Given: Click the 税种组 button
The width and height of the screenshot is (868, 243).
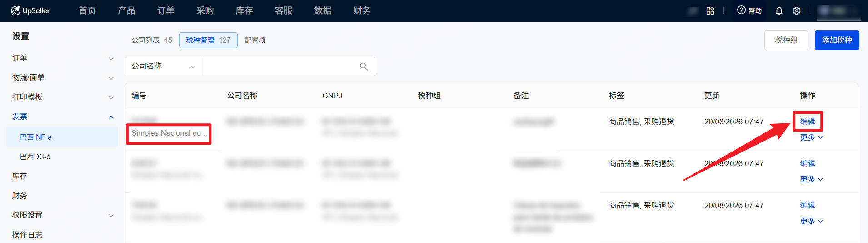Looking at the screenshot, I should tap(786, 40).
